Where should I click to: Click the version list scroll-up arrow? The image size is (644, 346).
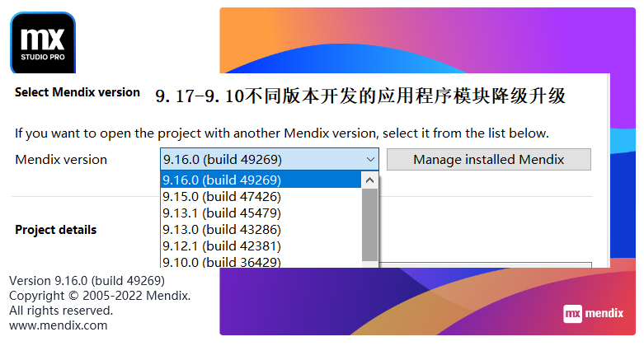[x=369, y=180]
